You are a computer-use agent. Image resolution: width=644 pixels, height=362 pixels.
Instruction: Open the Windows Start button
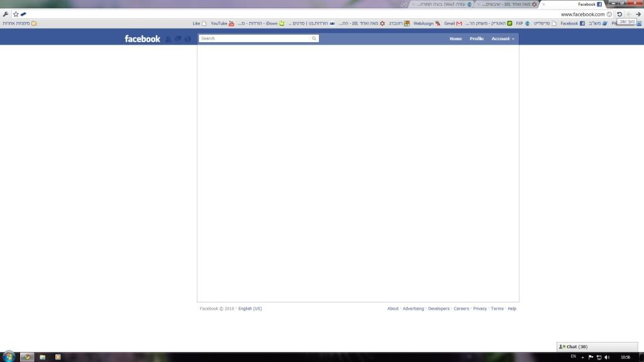[9, 356]
